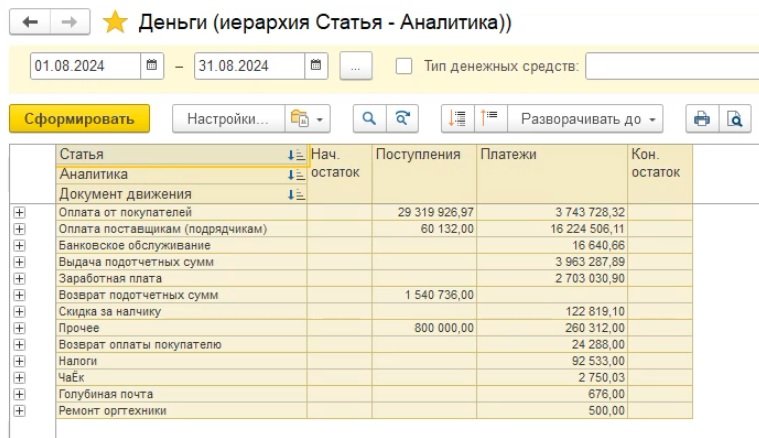Expand the Прочее row

19,328
